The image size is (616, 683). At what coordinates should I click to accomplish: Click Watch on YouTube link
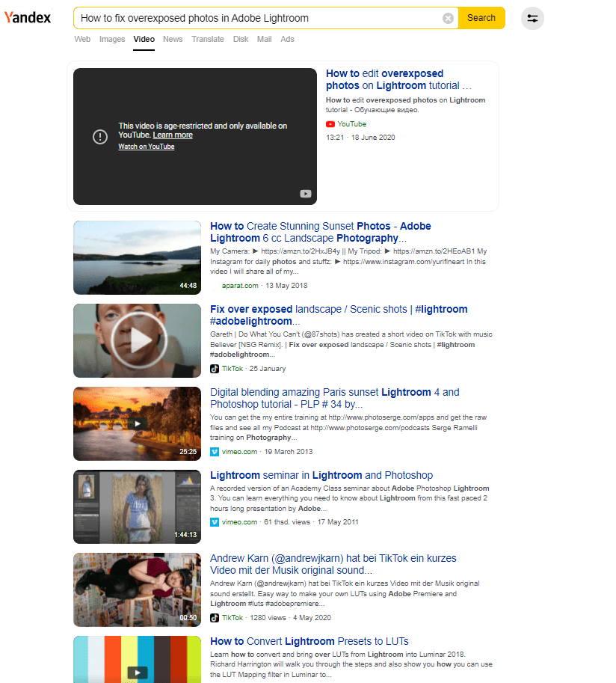pyautogui.click(x=147, y=147)
